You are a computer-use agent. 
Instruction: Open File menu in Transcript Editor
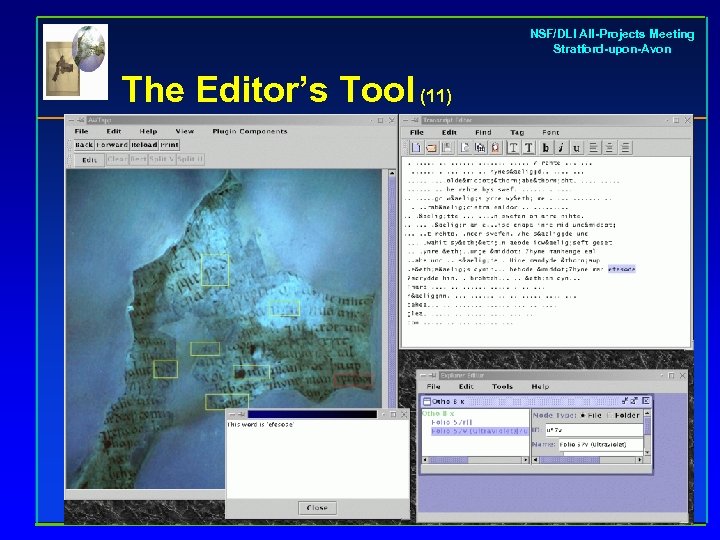click(x=417, y=132)
